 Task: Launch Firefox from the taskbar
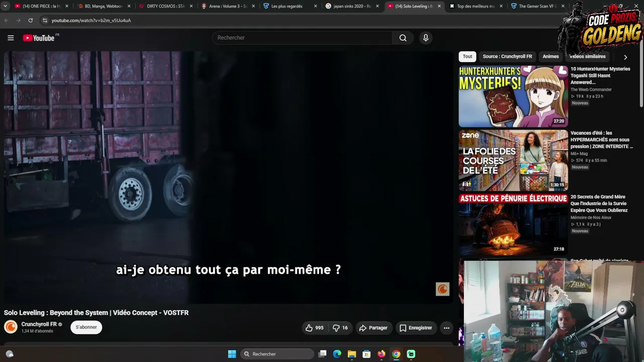(x=381, y=354)
